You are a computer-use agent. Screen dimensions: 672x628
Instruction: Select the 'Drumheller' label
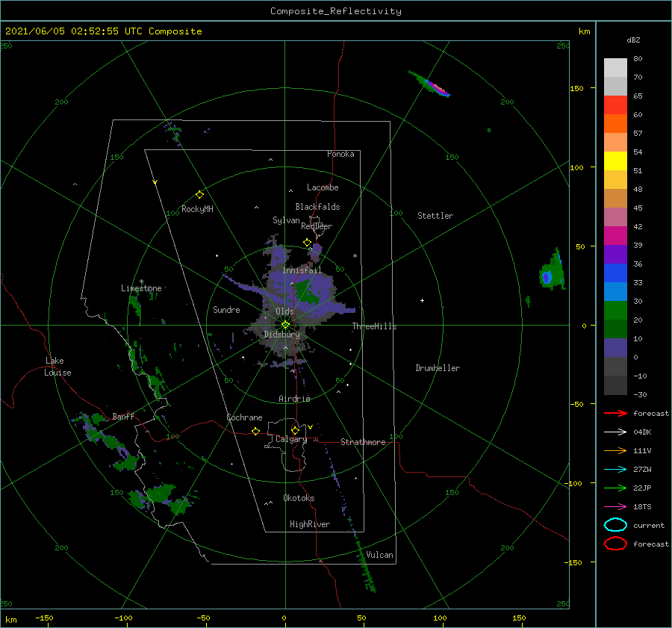pyautogui.click(x=438, y=368)
